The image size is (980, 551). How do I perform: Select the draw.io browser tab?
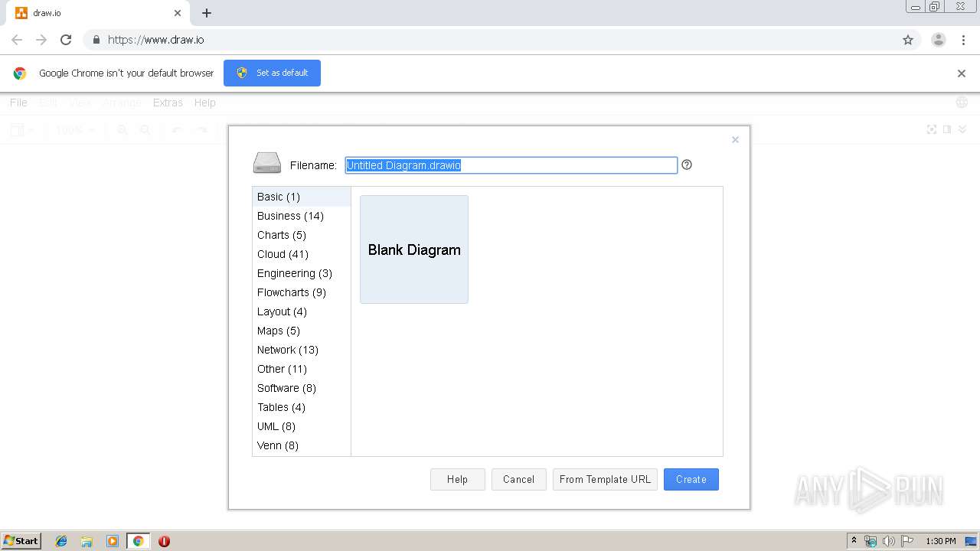click(x=98, y=13)
